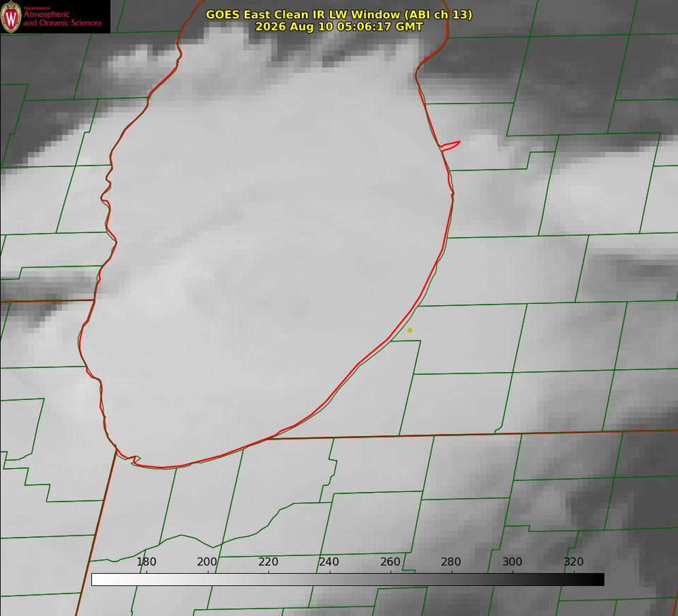The height and width of the screenshot is (616, 678).
Task: Click the red peninsula outline on the eastern shore
Action: pyautogui.click(x=450, y=146)
